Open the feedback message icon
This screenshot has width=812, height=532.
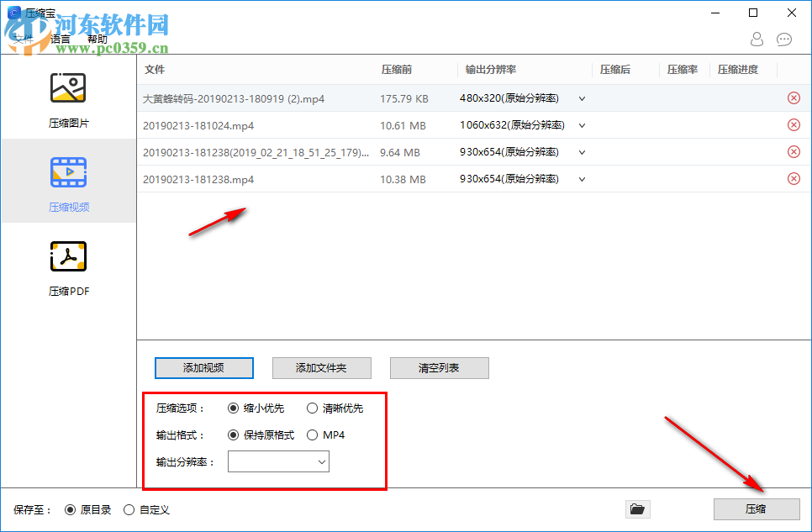(x=783, y=40)
